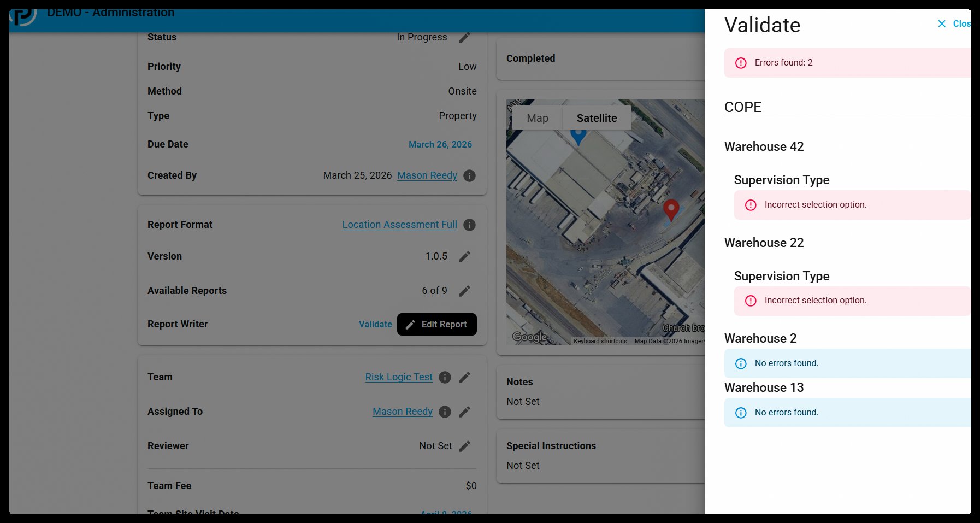Screen dimensions: 980x523
Task: Open info icon beside Assigned To Mason Reedy
Action: point(445,412)
